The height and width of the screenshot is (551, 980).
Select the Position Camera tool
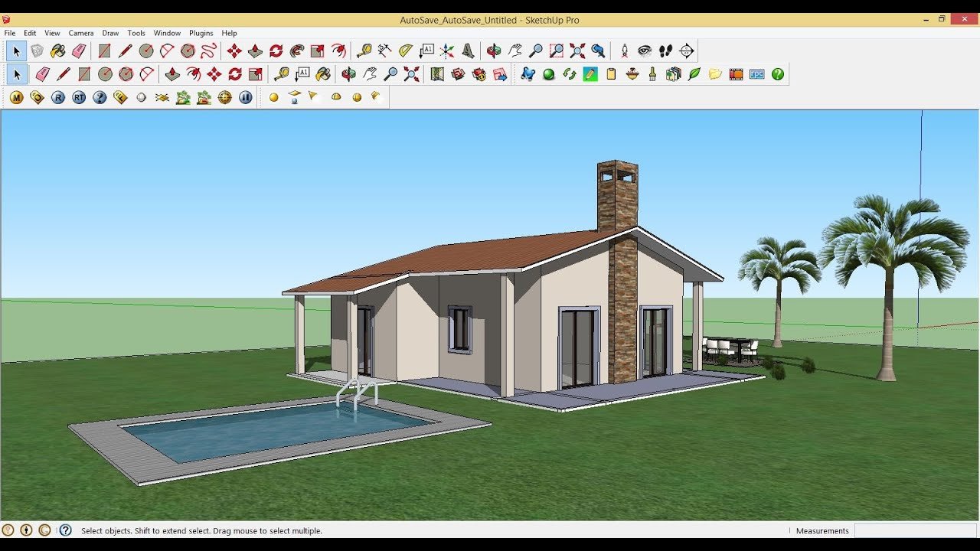tap(625, 51)
